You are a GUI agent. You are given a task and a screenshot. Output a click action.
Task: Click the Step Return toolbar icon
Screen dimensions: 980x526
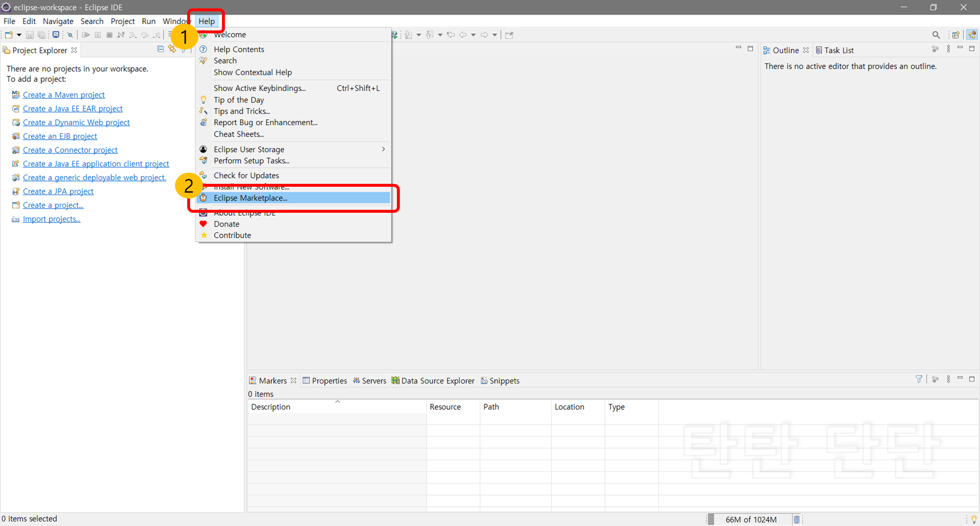[156, 35]
